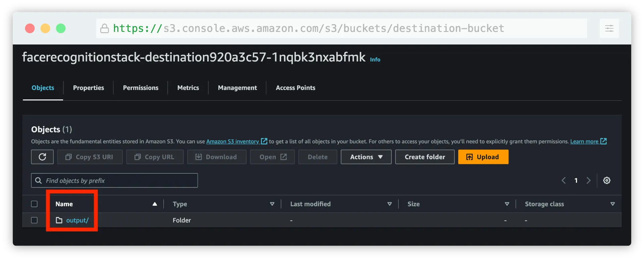Click the Size column header
Image resolution: width=644 pixels, height=262 pixels.
click(414, 204)
